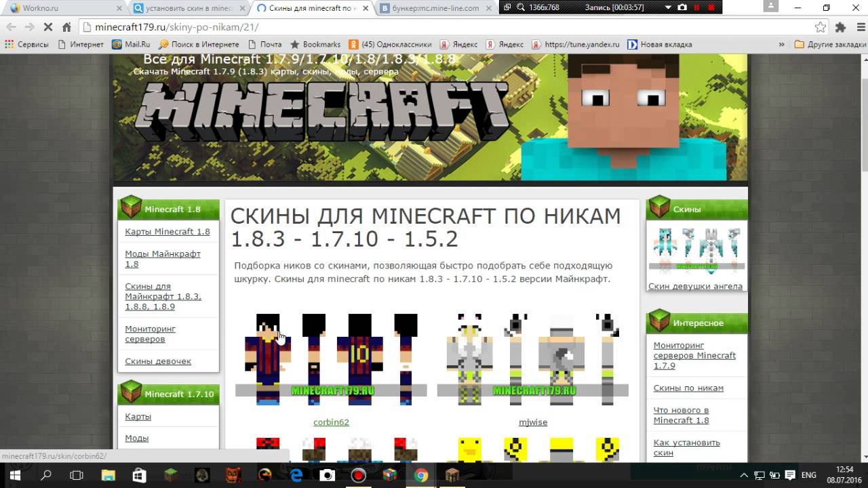Click the Скины section header
868x488 pixels.
tap(697, 209)
